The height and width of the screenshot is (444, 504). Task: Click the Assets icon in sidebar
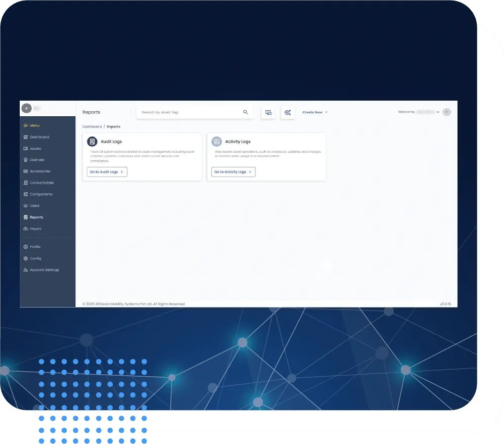tap(26, 149)
